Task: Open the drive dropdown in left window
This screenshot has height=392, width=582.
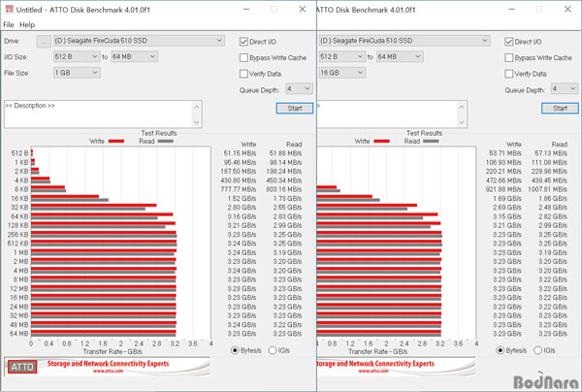Action: pos(139,41)
